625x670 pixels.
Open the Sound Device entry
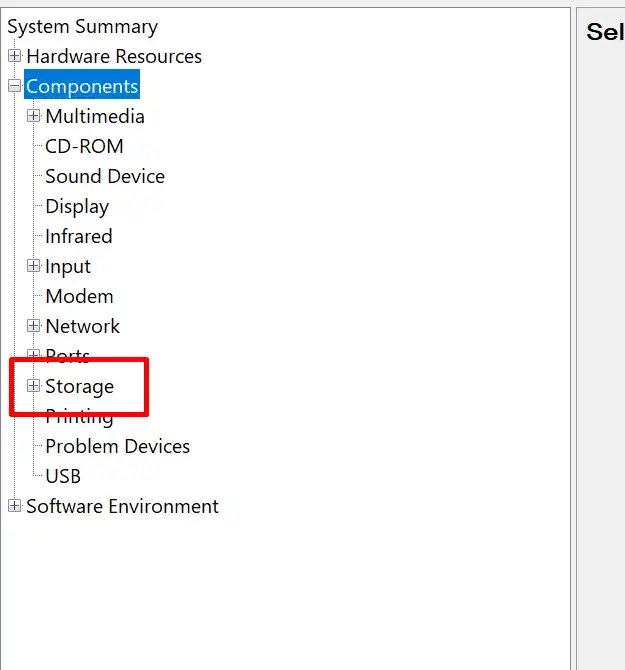click(105, 176)
